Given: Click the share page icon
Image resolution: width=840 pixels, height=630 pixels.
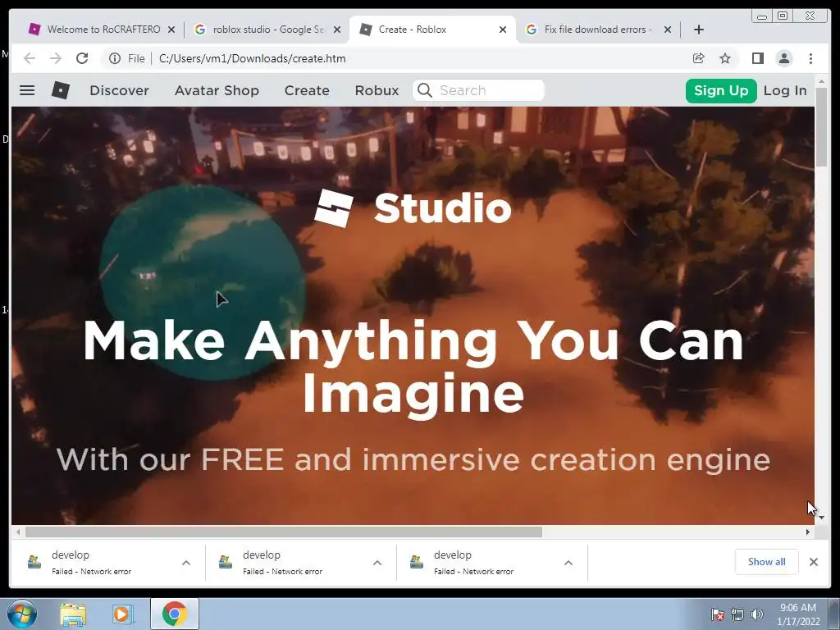Looking at the screenshot, I should pos(699,58).
